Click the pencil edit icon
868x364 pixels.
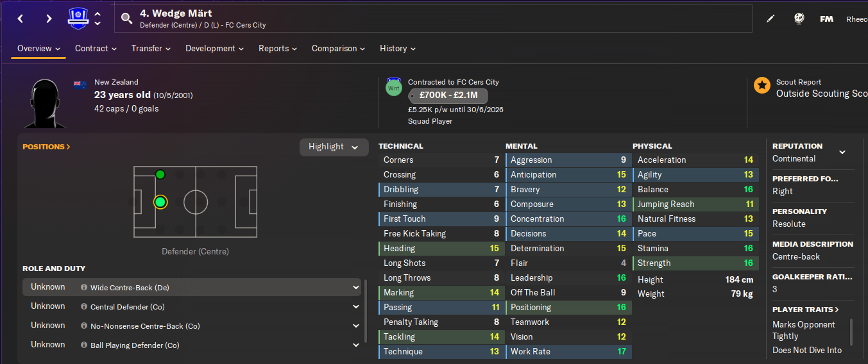pyautogui.click(x=770, y=19)
